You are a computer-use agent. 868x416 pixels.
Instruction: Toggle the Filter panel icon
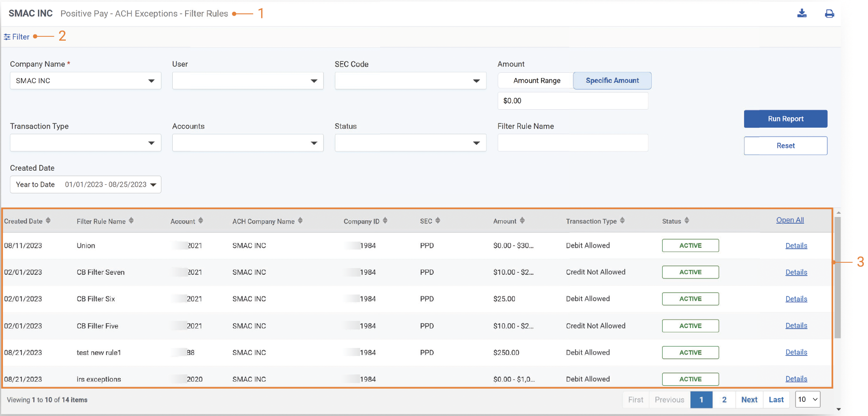tap(7, 37)
